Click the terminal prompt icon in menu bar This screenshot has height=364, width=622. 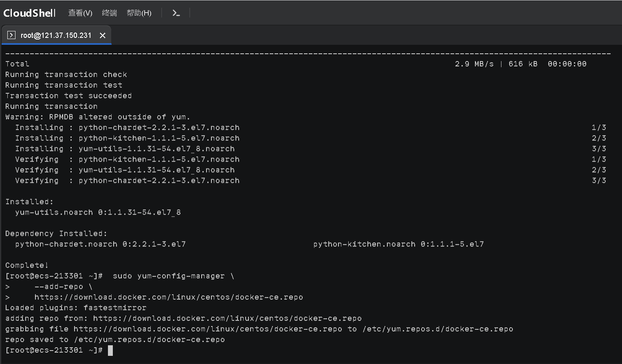(176, 13)
